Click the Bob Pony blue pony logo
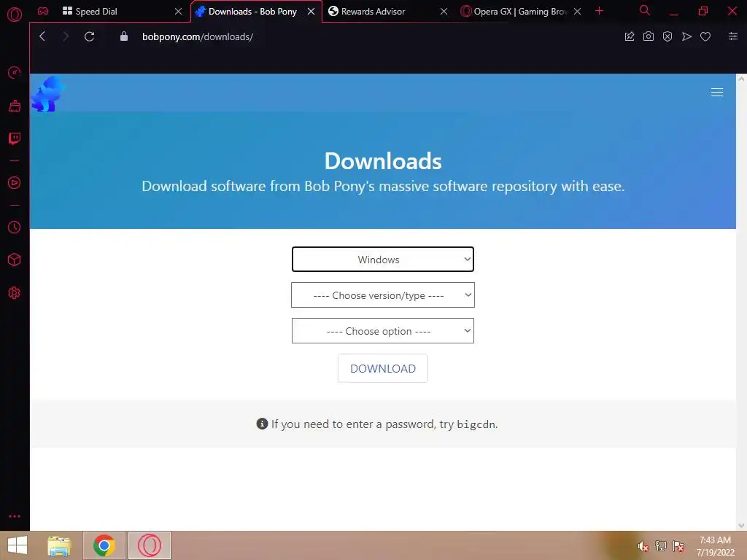747x560 pixels. [48, 94]
